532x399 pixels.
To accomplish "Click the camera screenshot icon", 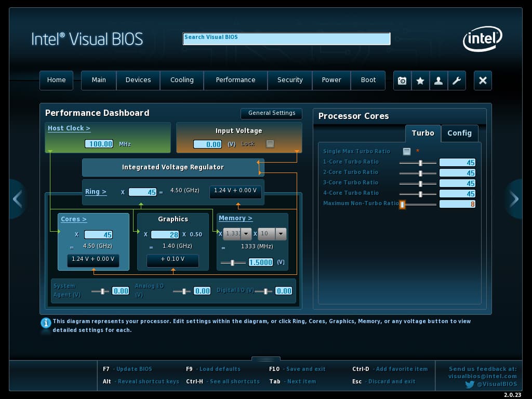I will 402,81.
